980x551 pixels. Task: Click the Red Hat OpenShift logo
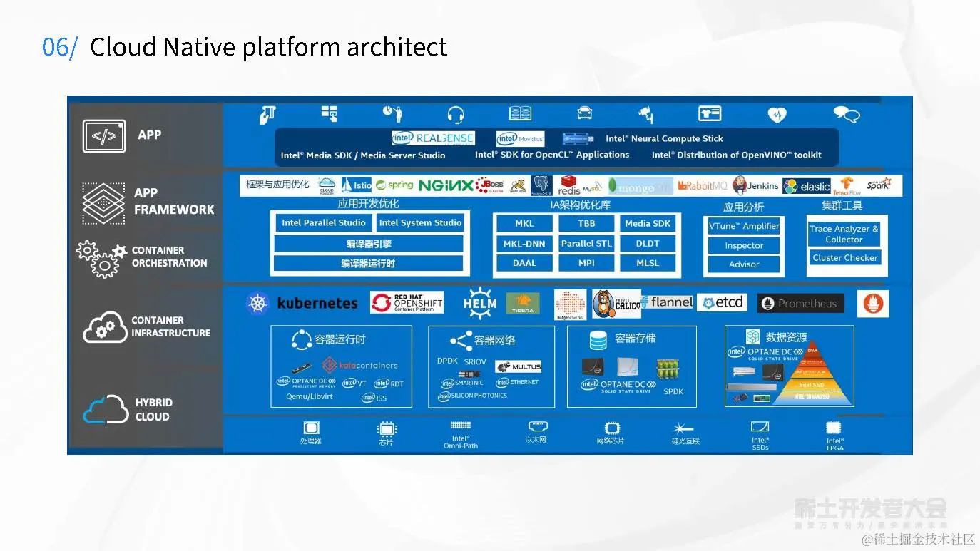(x=407, y=302)
